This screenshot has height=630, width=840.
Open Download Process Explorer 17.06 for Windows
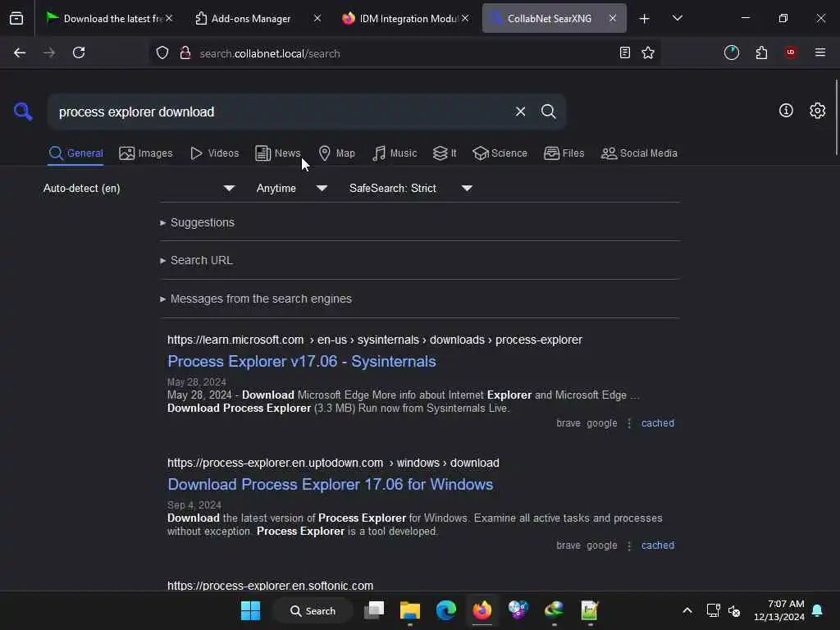pos(330,484)
